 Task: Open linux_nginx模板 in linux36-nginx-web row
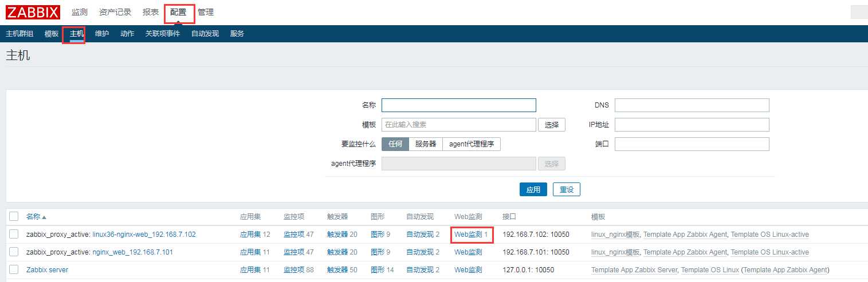615,235
